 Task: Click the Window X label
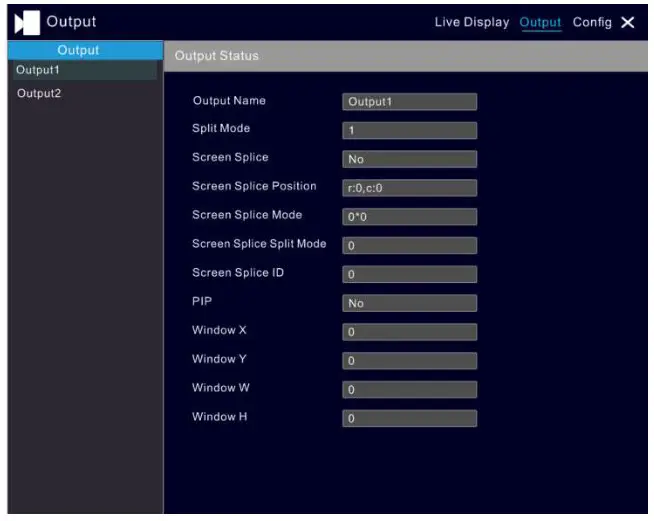[x=219, y=330]
